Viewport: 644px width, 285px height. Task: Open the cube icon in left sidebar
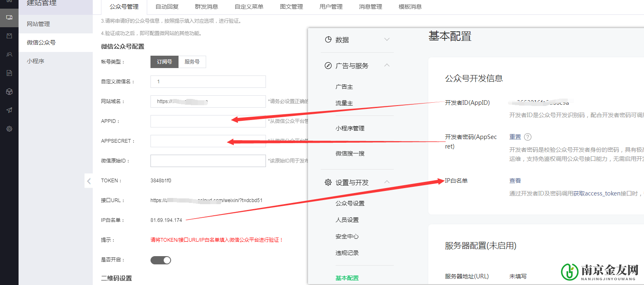(9, 91)
